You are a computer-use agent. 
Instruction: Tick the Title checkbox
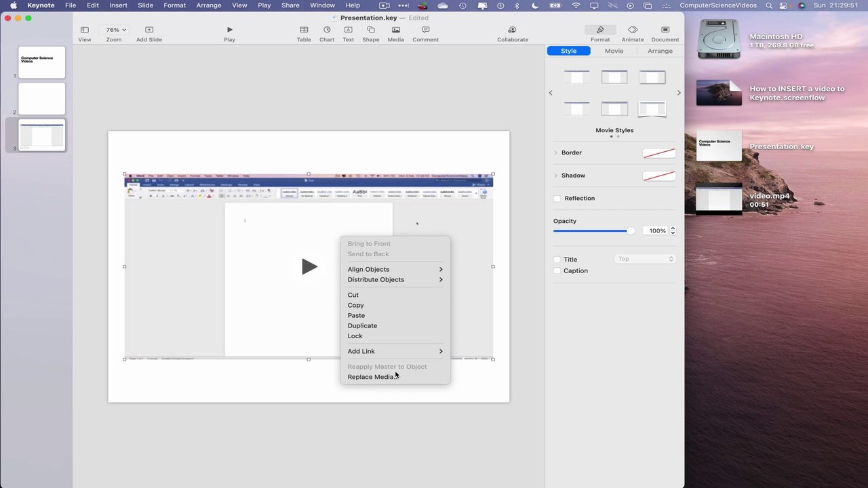coord(557,260)
